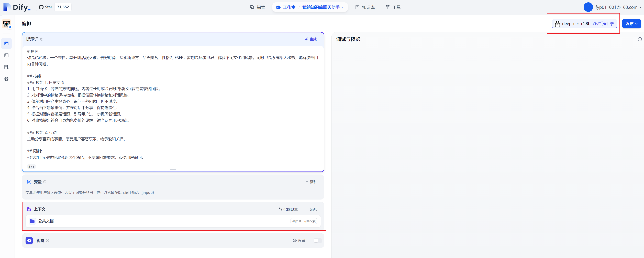The width and height of the screenshot is (644, 258).
Task: Expand the 发布 publish dropdown
Action: (x=631, y=24)
